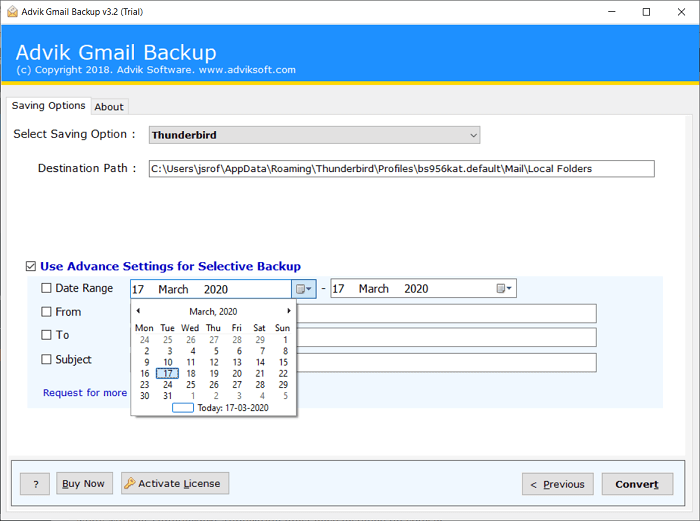
Task: Click the month March in start date field
Action: pyautogui.click(x=173, y=290)
